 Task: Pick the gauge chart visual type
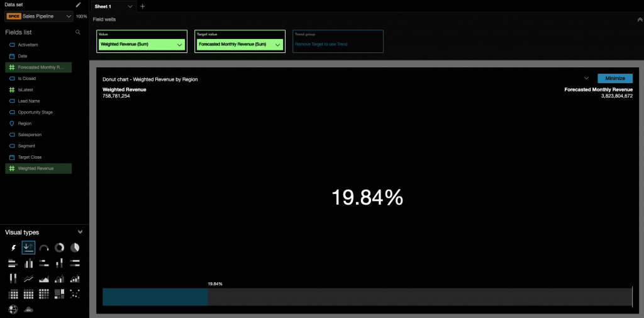pos(44,248)
